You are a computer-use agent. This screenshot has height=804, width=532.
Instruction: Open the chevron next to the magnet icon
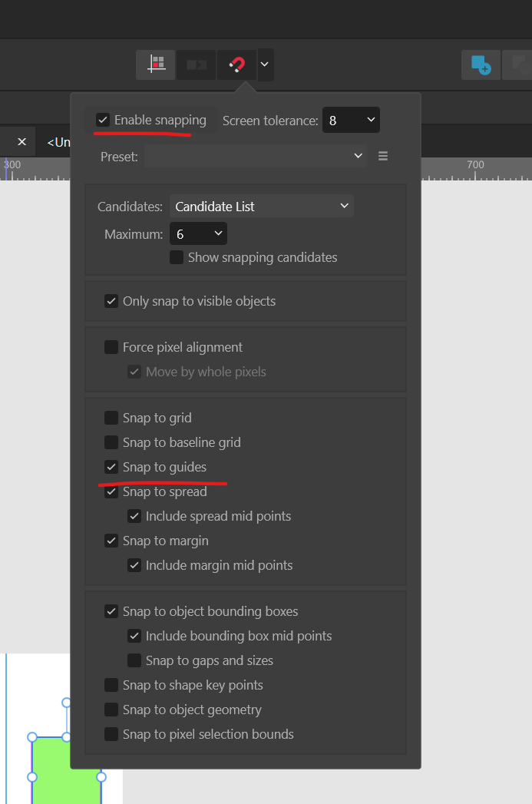pyautogui.click(x=264, y=65)
